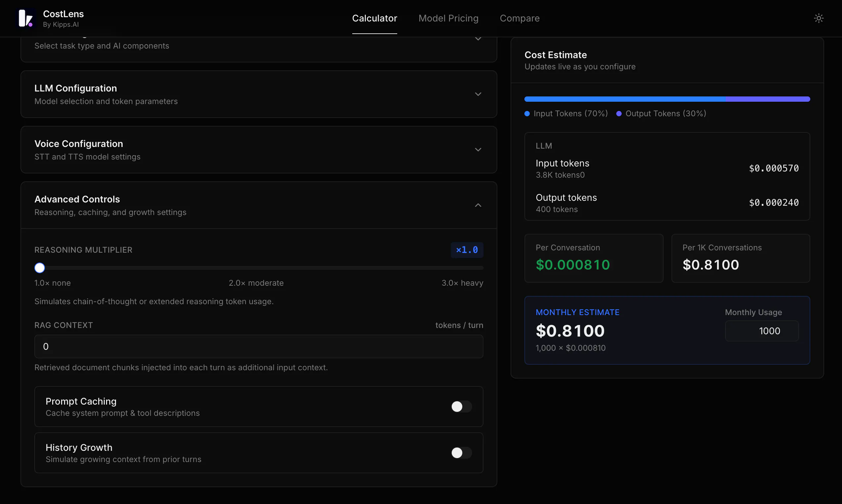Image resolution: width=842 pixels, height=504 pixels.
Task: Turn on the History Growth toggle
Action: 461,453
